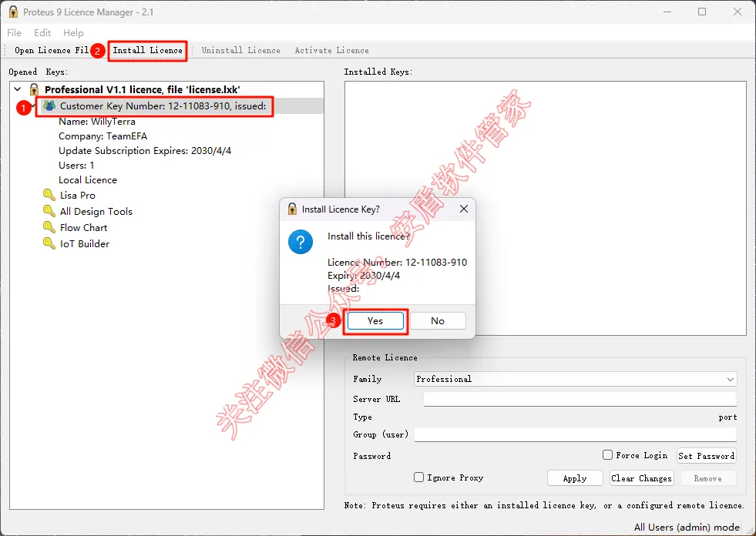Click the Remove button

point(707,478)
